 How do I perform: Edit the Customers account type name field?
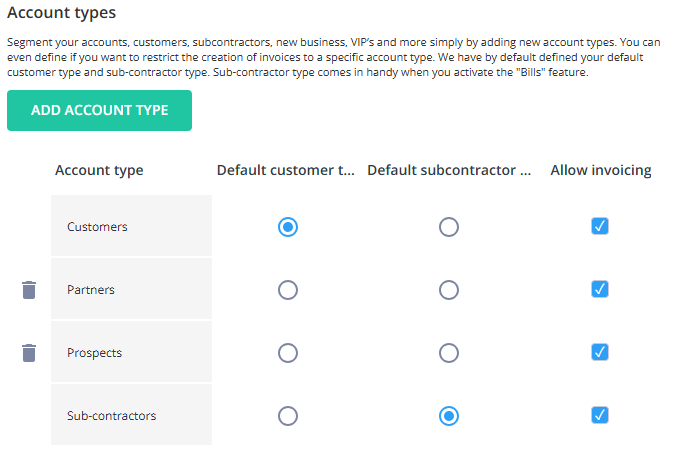[x=132, y=226]
